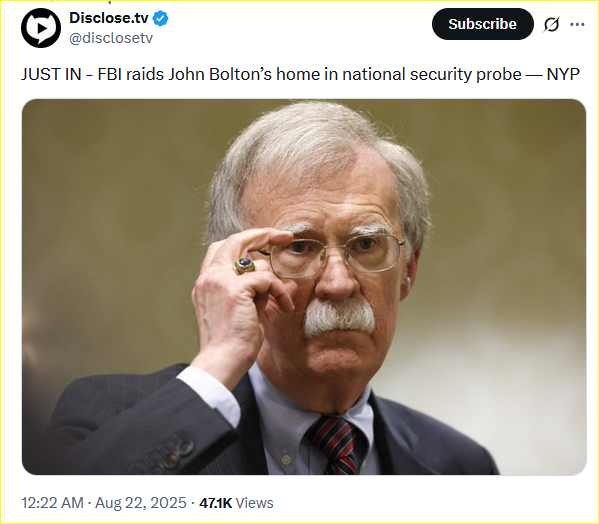Open the Disclose.tv profile avatar
The height and width of the screenshot is (524, 599).
pos(41,28)
